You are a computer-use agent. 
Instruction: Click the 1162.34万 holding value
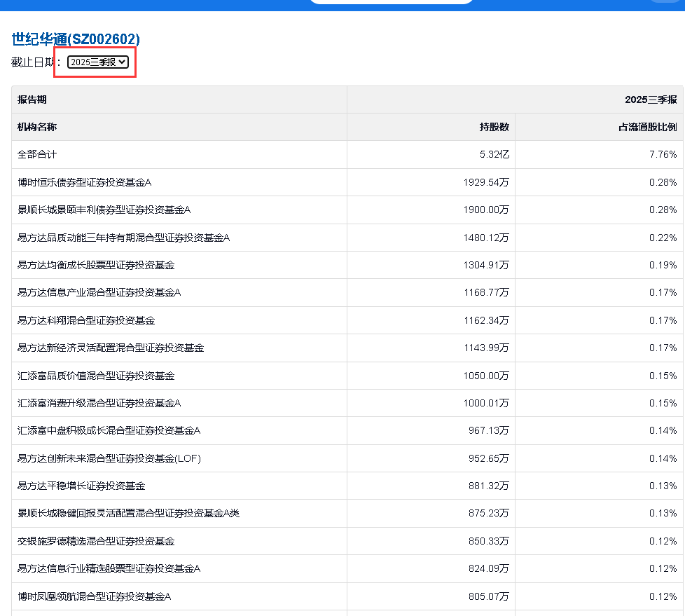tap(487, 320)
